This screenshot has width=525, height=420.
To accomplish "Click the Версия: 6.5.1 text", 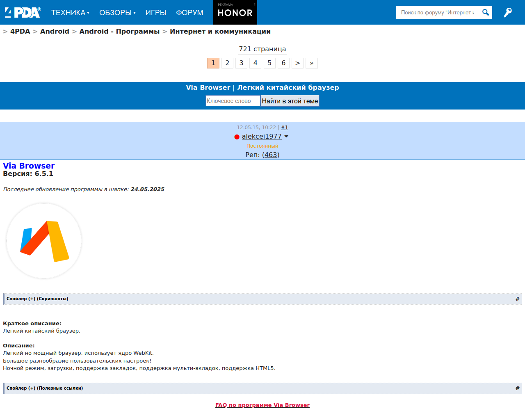I will point(28,173).
